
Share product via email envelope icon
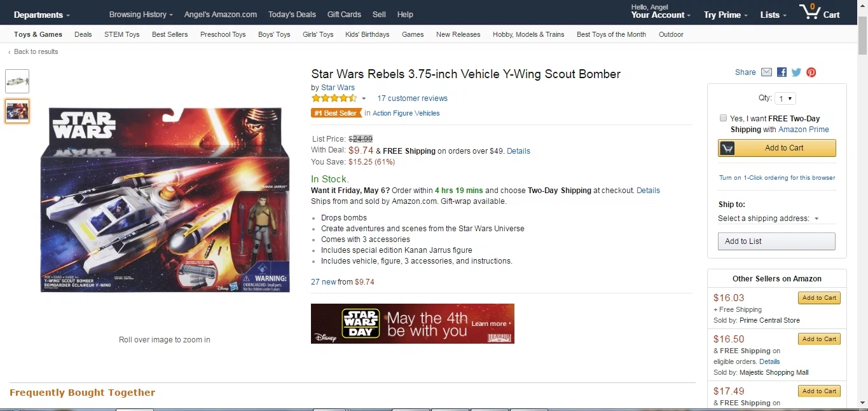pyautogui.click(x=766, y=72)
